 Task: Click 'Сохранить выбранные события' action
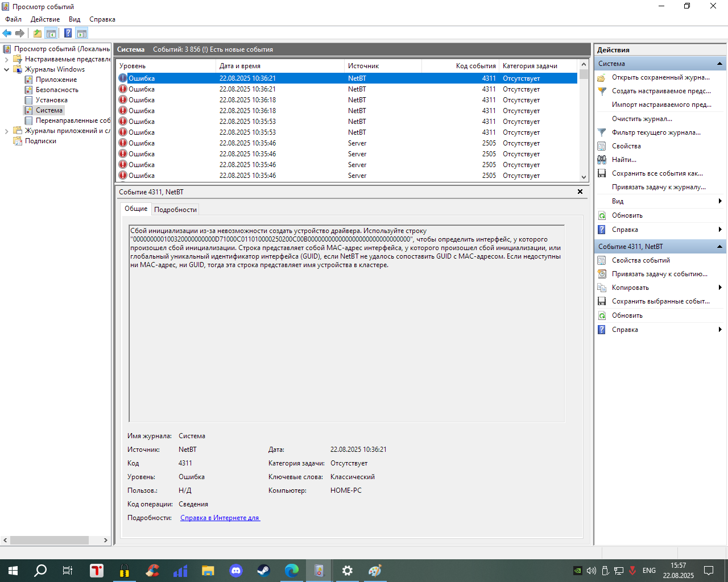[x=660, y=301]
